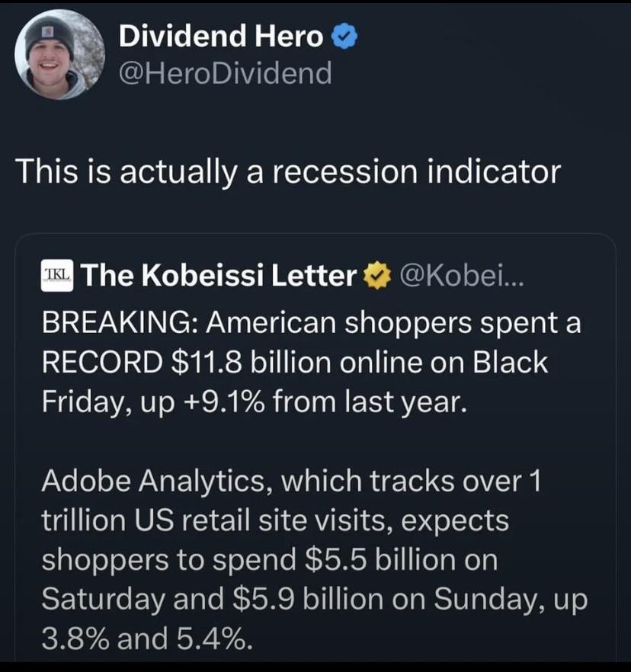Tap the blue verified badge
The height and width of the screenshot is (672, 631).
pos(346,36)
